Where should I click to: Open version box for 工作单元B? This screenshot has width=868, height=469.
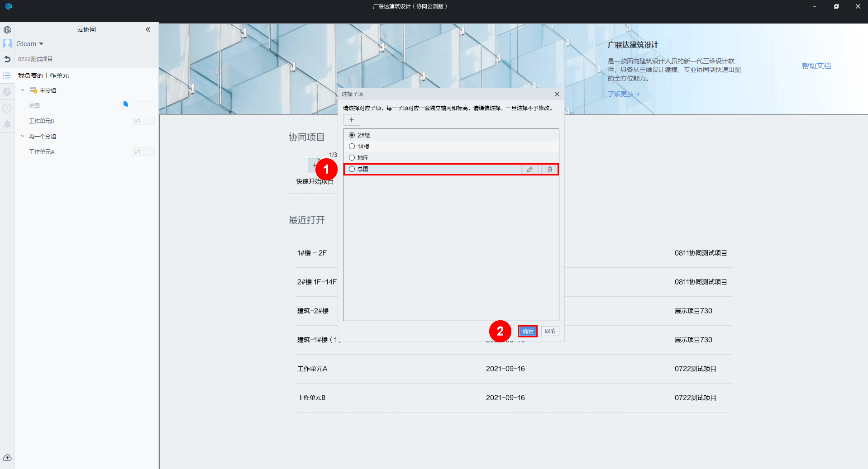[143, 121]
